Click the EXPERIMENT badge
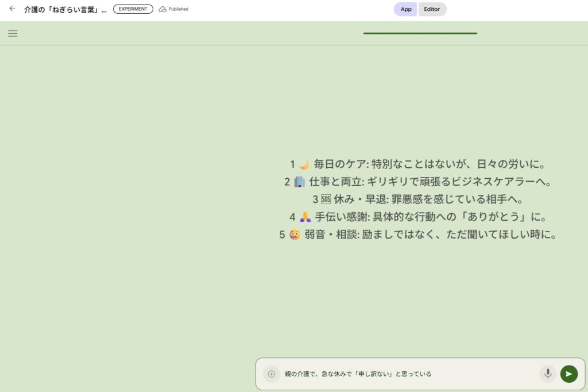This screenshot has width=588, height=392. 133,9
